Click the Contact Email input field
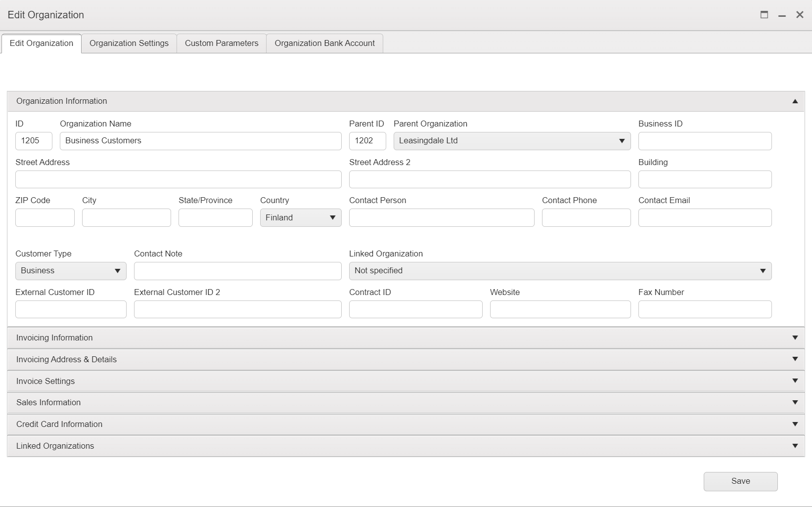Image resolution: width=812 pixels, height=507 pixels. click(705, 218)
